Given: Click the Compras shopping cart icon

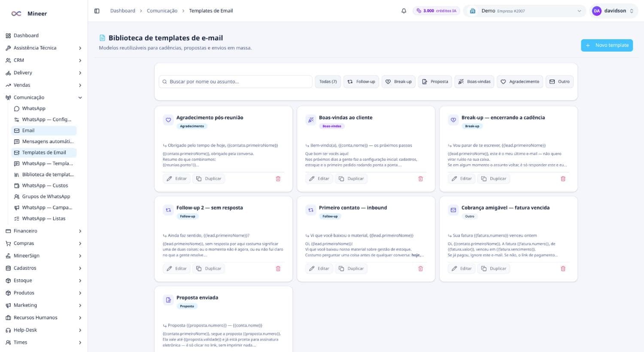Looking at the screenshot, I should click(8, 244).
